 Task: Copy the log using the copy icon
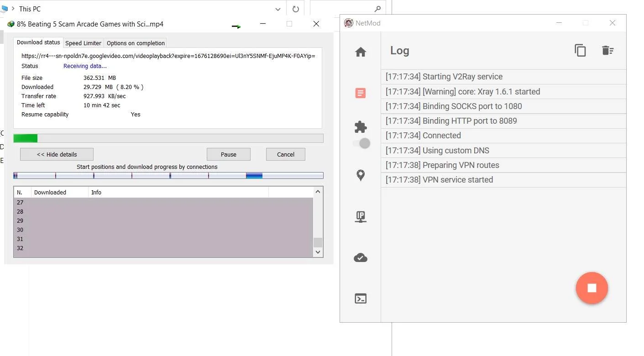tap(580, 50)
